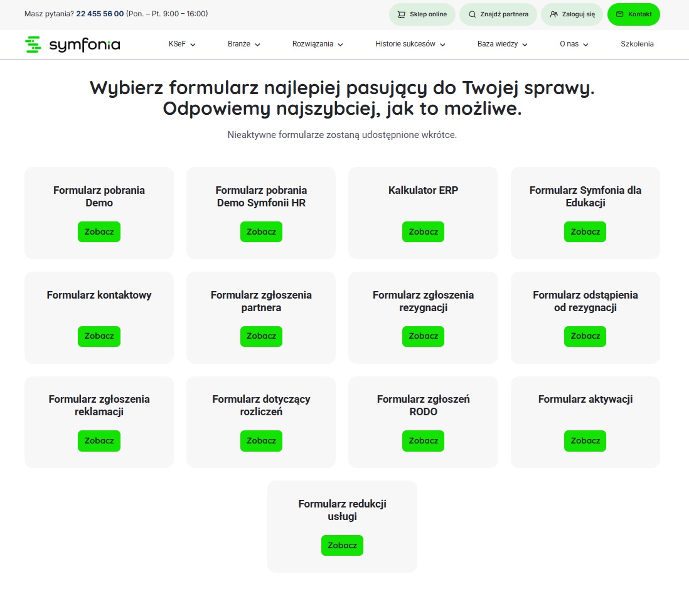Click the Formularz zgłoszeń RODO title
The width and height of the screenshot is (689, 616).
point(423,405)
